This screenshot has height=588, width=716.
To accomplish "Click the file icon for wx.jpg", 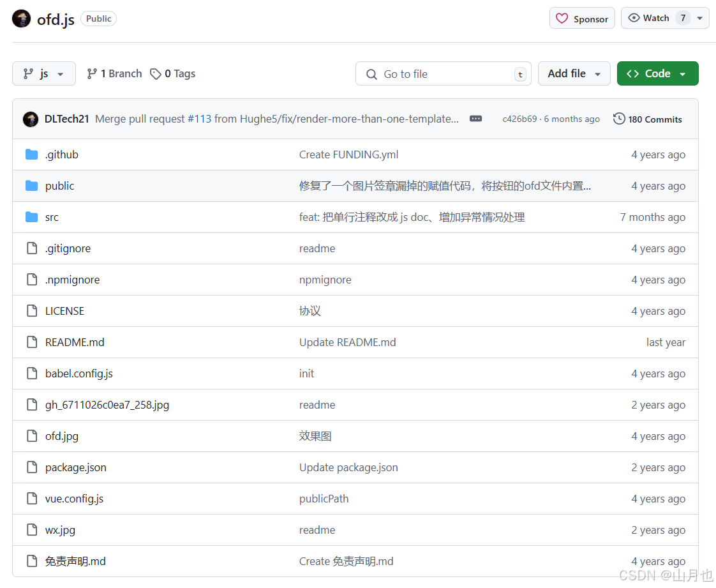I will pyautogui.click(x=32, y=530).
